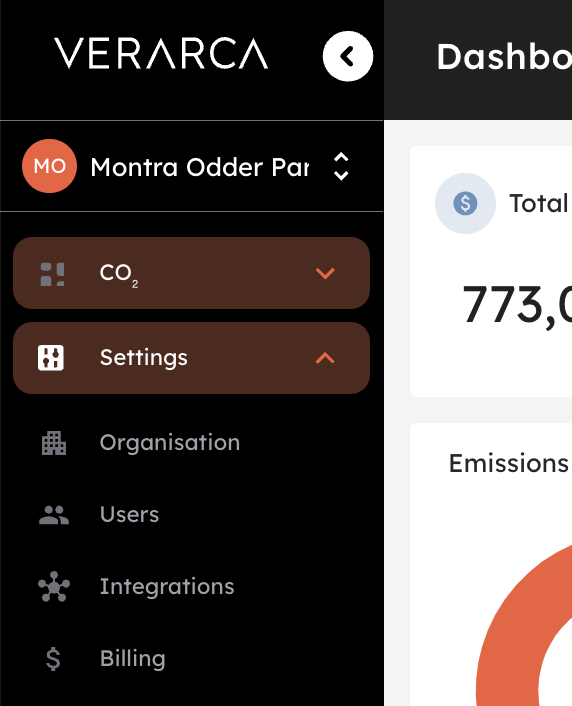Open the Integrations page
This screenshot has height=706, width=572.
click(167, 586)
